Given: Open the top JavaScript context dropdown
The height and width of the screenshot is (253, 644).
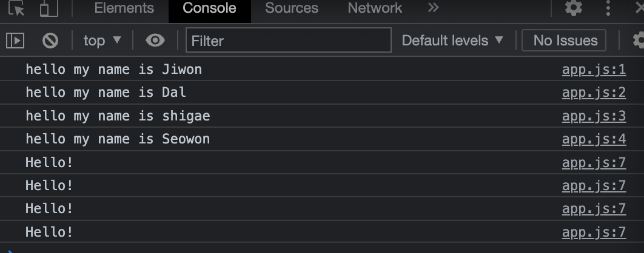Looking at the screenshot, I should (102, 41).
